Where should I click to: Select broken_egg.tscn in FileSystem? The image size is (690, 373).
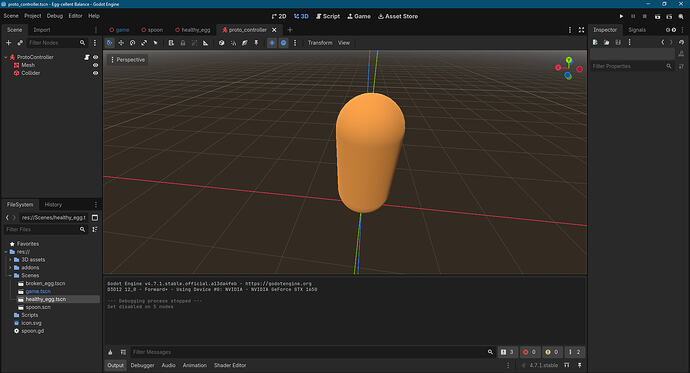pyautogui.click(x=45, y=283)
